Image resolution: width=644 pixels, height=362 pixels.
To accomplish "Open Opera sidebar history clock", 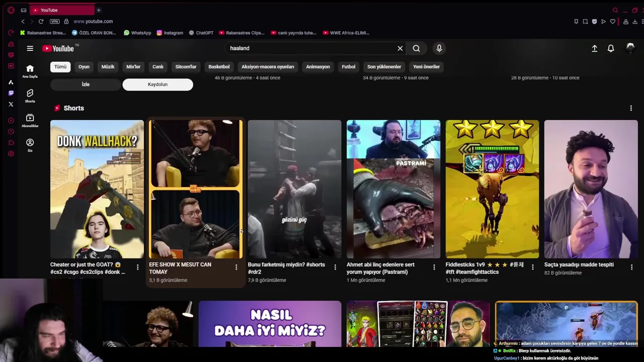I will [x=11, y=132].
